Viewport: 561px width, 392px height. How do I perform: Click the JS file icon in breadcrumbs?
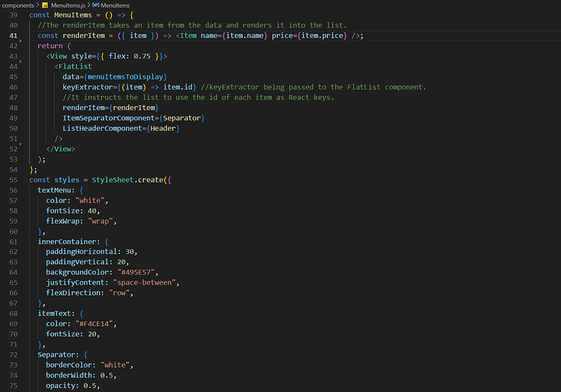pos(45,5)
